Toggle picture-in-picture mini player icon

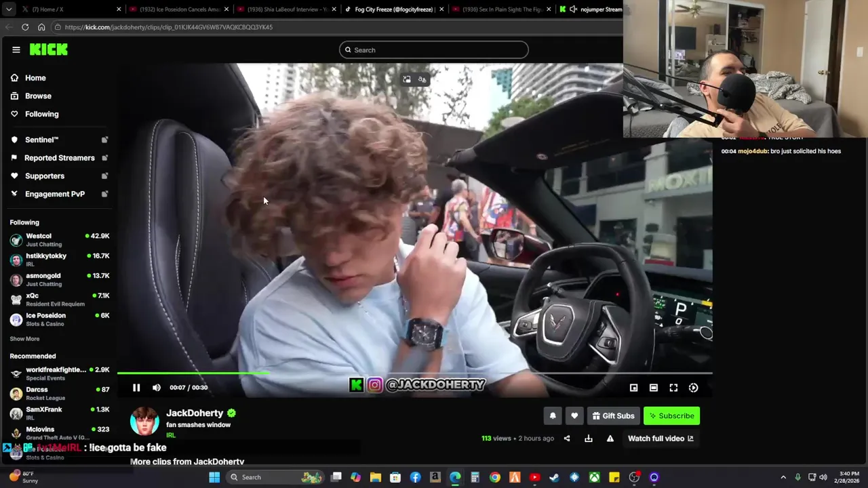pos(633,388)
